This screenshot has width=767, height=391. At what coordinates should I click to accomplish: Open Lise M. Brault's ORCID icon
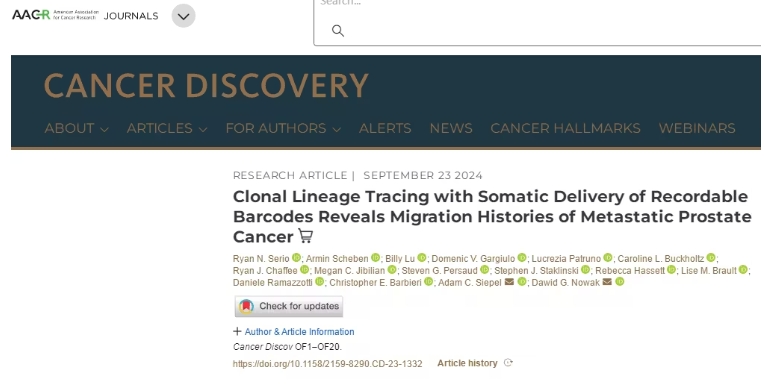coord(743,270)
